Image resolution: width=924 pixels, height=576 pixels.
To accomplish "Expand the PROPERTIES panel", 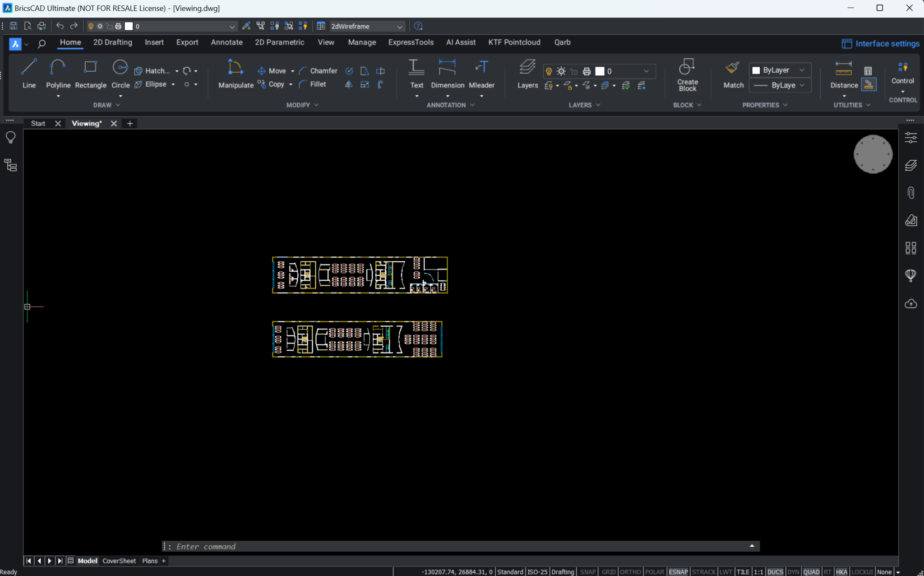I will (765, 105).
